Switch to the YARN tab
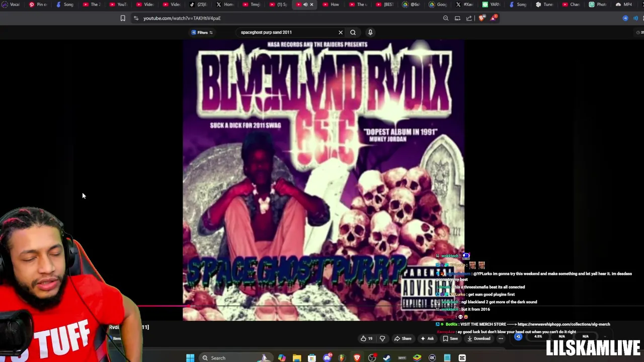The height and width of the screenshot is (362, 644). pos(491,5)
